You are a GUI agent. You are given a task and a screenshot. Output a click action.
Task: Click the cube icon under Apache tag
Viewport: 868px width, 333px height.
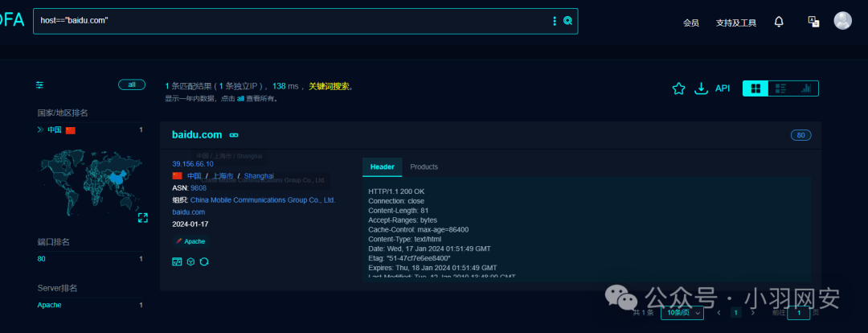tap(190, 261)
